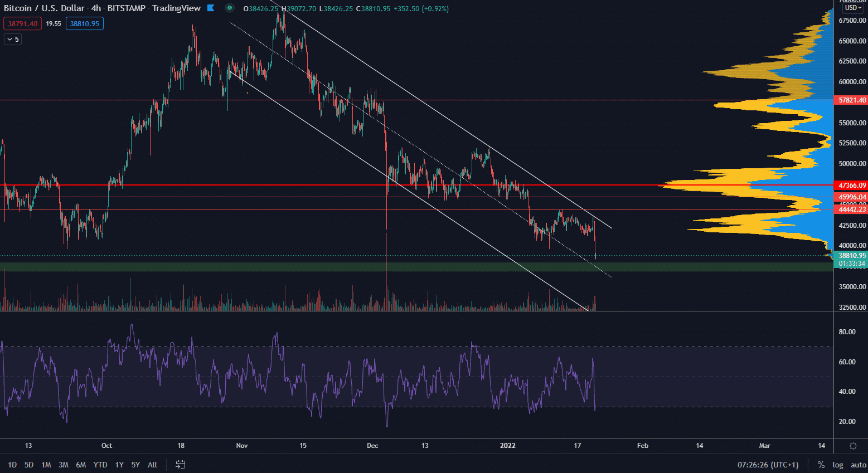This screenshot has width=868, height=473.
Task: Open the go-to-date calendar icon
Action: coord(180,465)
